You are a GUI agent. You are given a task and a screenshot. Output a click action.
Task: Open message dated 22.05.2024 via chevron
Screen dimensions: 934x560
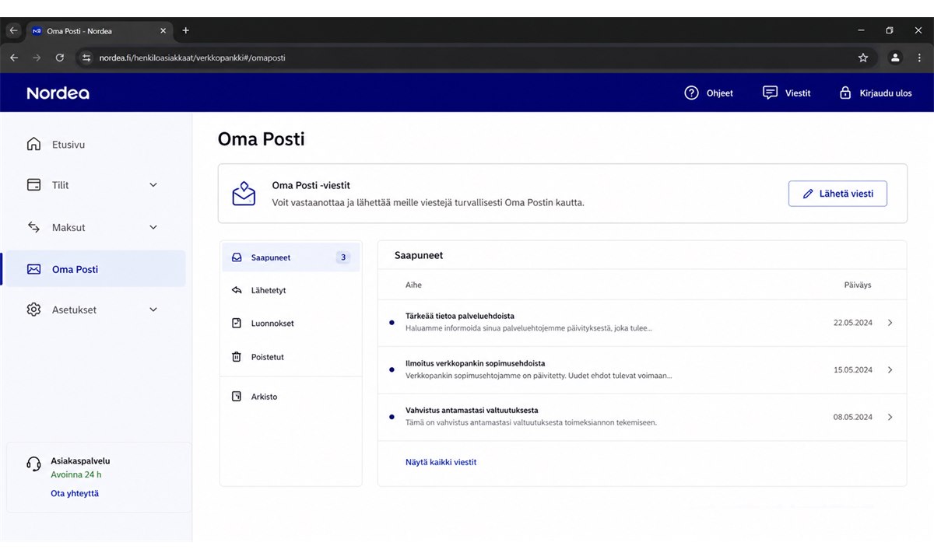[x=890, y=323]
